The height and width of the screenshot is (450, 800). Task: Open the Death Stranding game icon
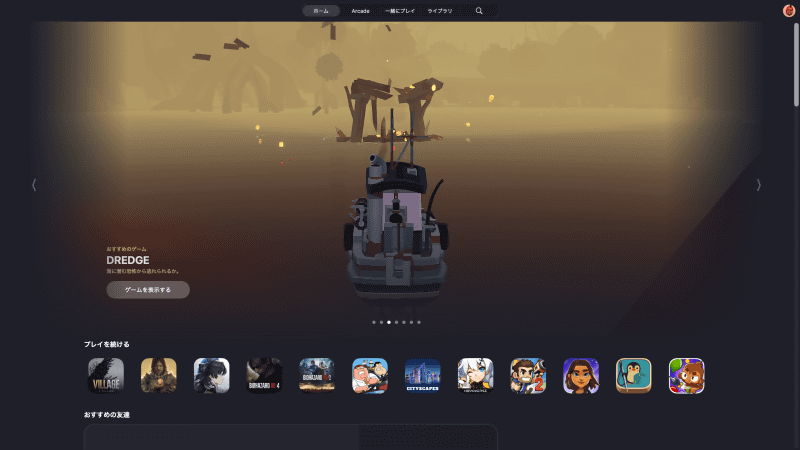[159, 376]
